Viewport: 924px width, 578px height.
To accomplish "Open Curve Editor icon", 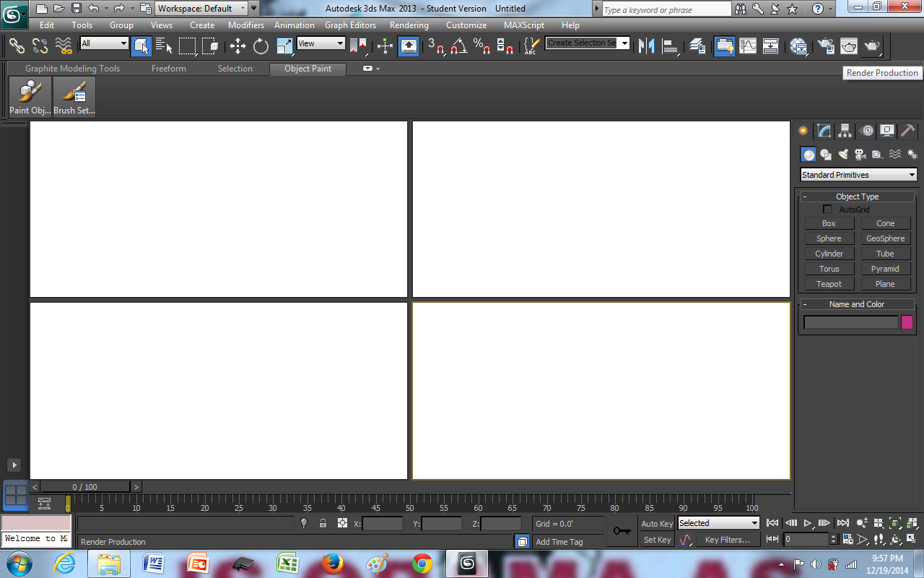I will (x=748, y=46).
